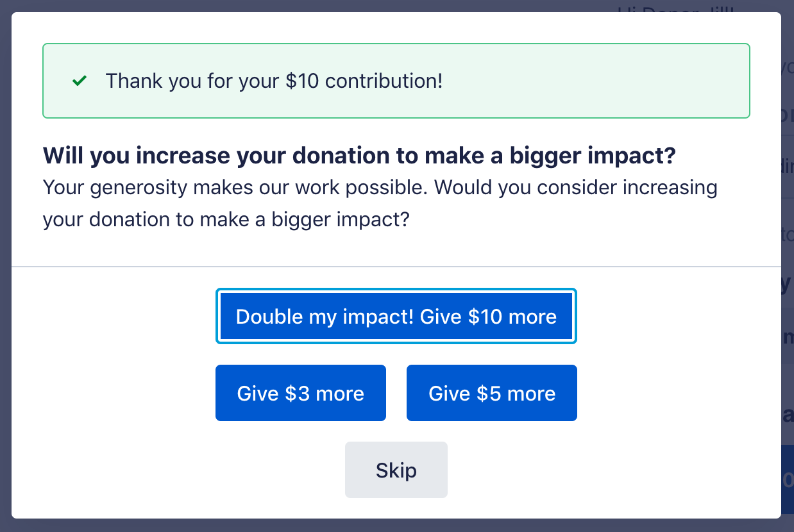Click the horizontal divider above the buttons
Image resolution: width=794 pixels, height=532 pixels.
coord(396,266)
